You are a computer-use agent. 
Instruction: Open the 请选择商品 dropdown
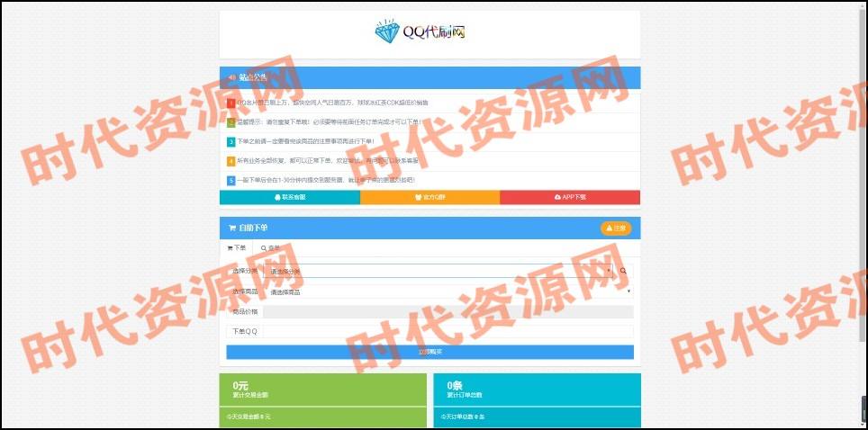point(448,291)
